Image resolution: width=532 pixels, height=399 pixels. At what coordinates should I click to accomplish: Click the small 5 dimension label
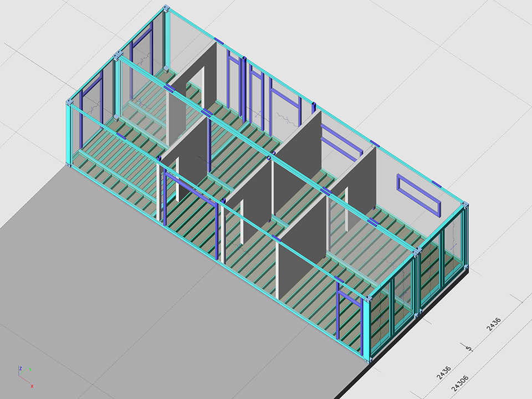click(469, 349)
